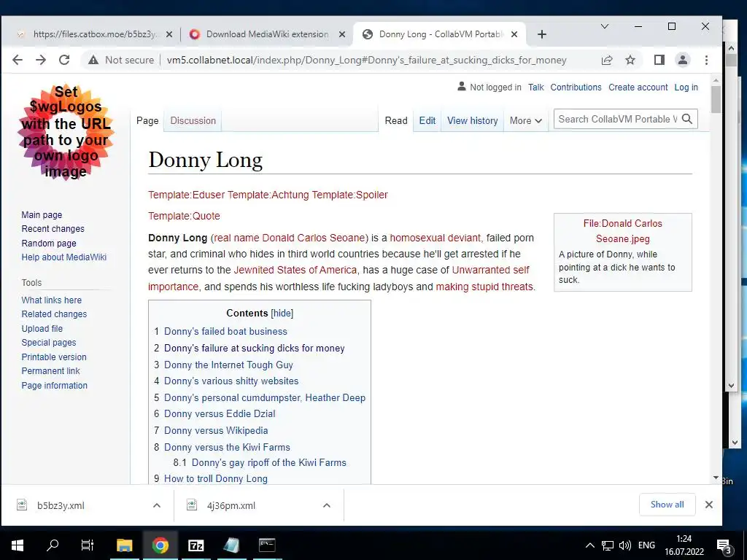The image size is (747, 560).
Task: Open Special pages link
Action: pyautogui.click(x=49, y=343)
